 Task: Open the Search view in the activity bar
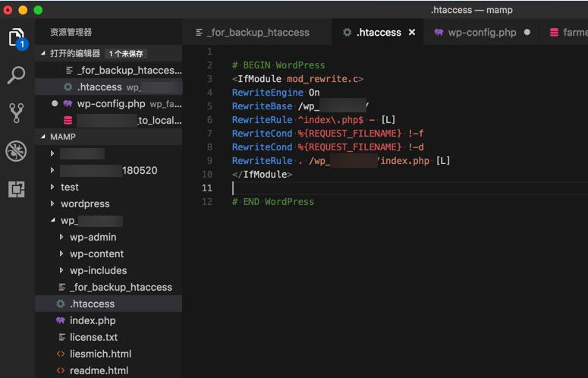click(x=16, y=75)
